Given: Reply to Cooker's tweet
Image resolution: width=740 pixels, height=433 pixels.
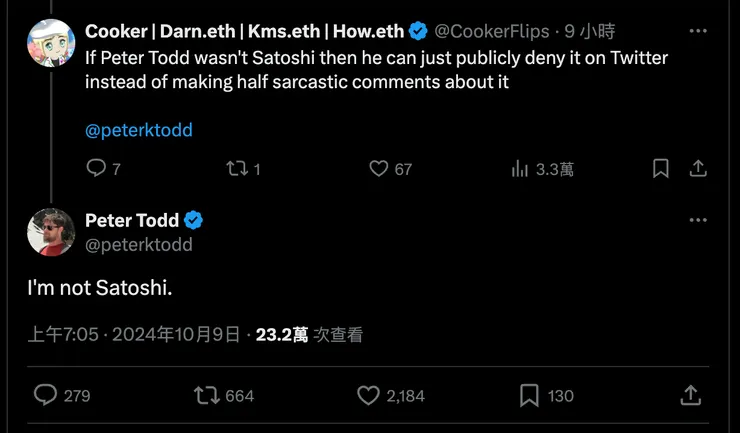Looking at the screenshot, I should 97,169.
